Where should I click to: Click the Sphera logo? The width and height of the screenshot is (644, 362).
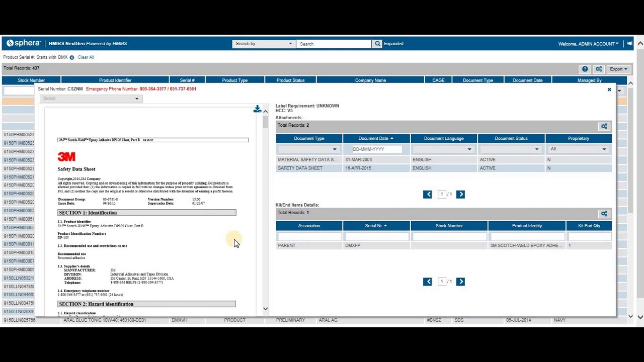(24, 43)
